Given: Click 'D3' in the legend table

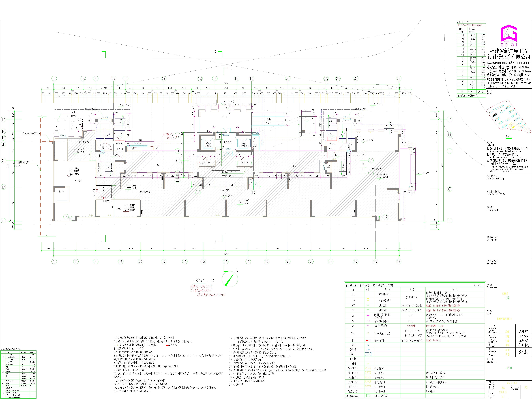Looking at the screenshot, I should 353,326.
